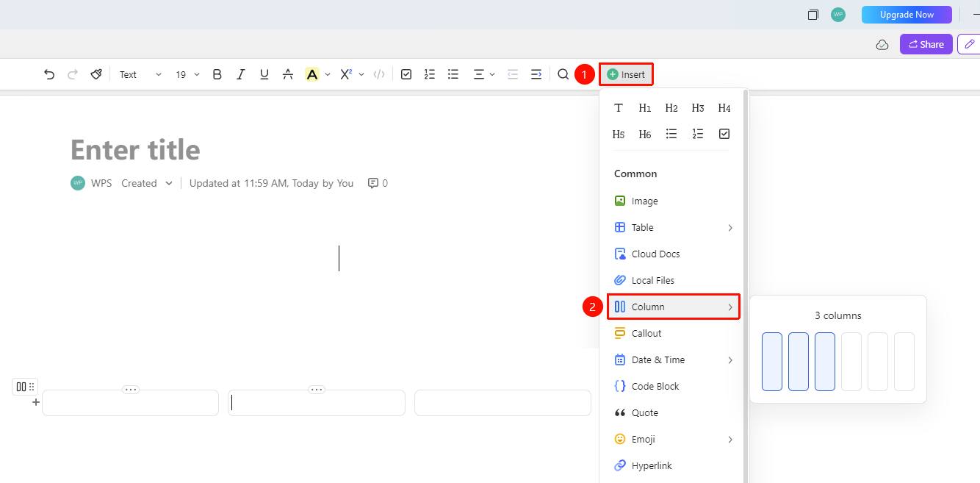Open the Created dropdown under the title
Screen dimensions: 980x483
tap(147, 183)
